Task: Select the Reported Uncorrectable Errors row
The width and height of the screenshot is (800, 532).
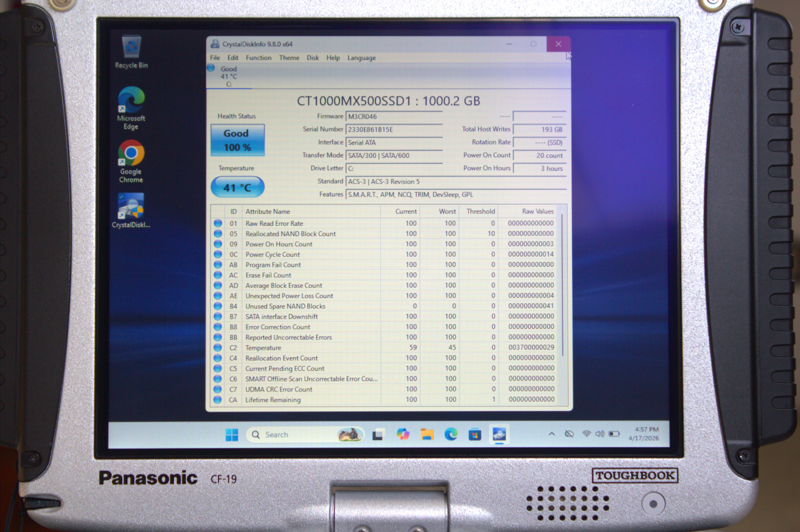Action: tap(384, 337)
